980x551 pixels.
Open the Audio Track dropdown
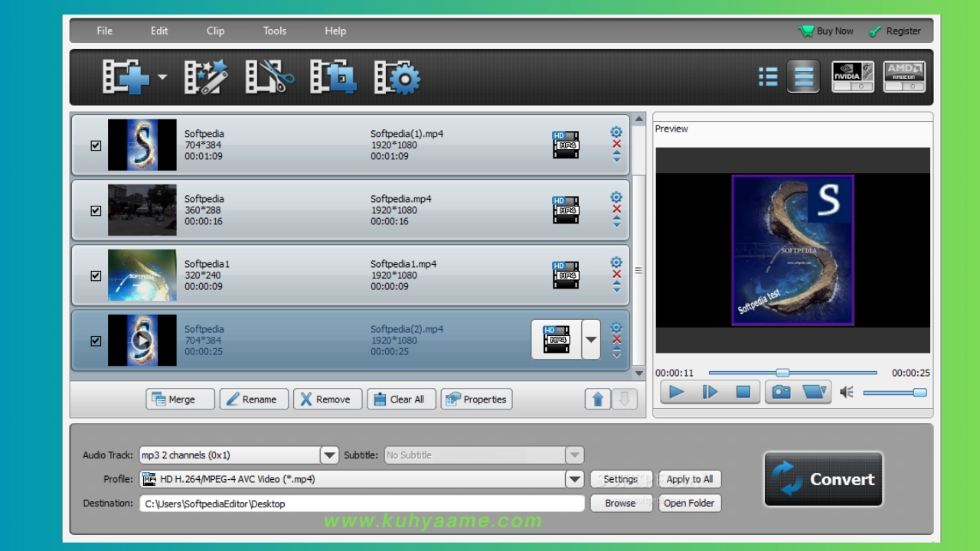click(329, 455)
